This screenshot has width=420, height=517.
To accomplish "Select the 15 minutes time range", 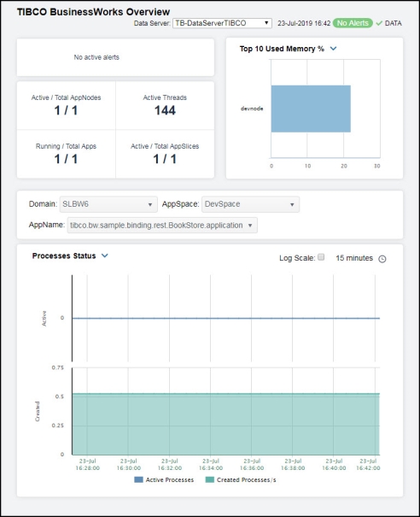I will 354,258.
